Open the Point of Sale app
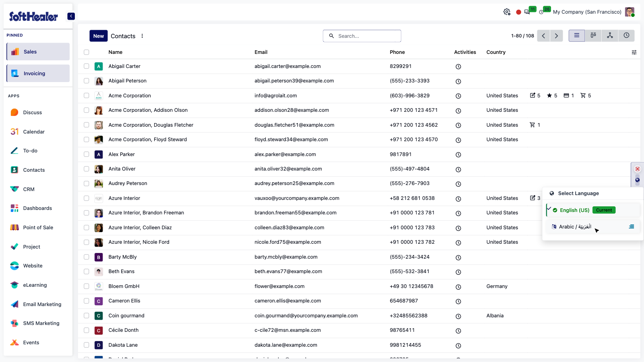The width and height of the screenshot is (644, 362). [38, 228]
